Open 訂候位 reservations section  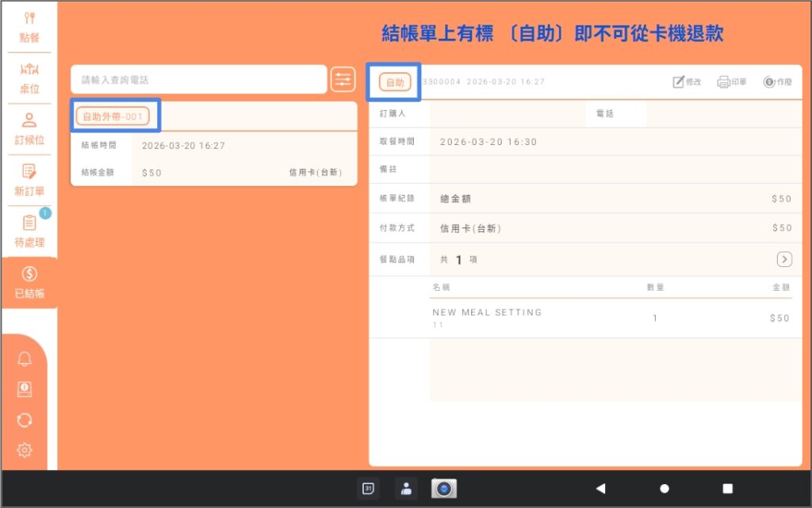point(29,129)
